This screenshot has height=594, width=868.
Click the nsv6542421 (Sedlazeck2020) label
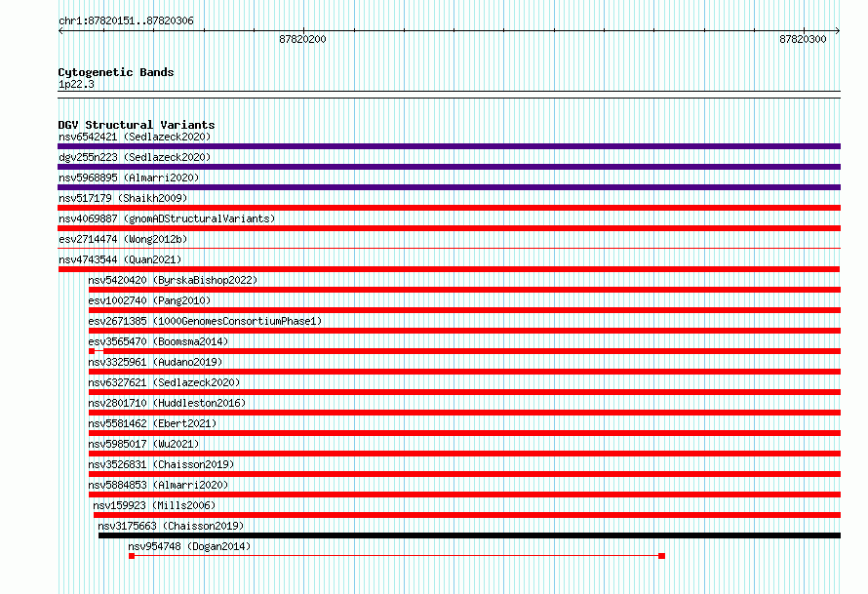tap(135, 137)
